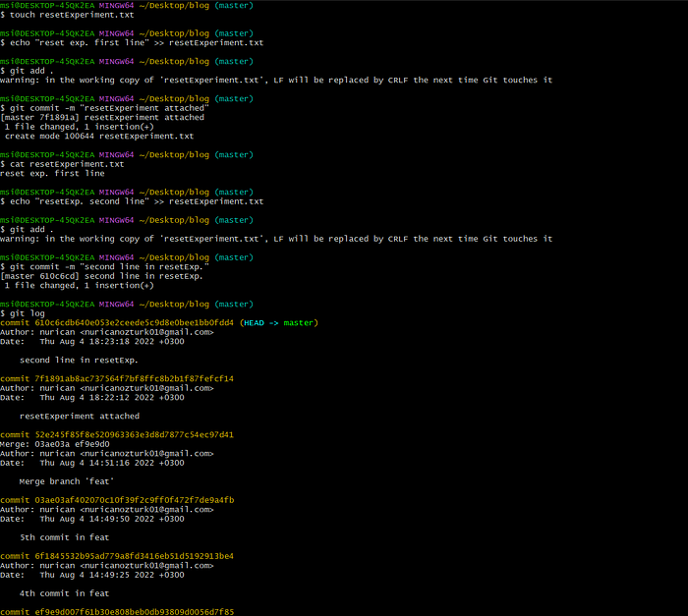Click the echo "reset exp. first line" command
Image resolution: width=688 pixels, height=616 pixels.
tap(132, 42)
